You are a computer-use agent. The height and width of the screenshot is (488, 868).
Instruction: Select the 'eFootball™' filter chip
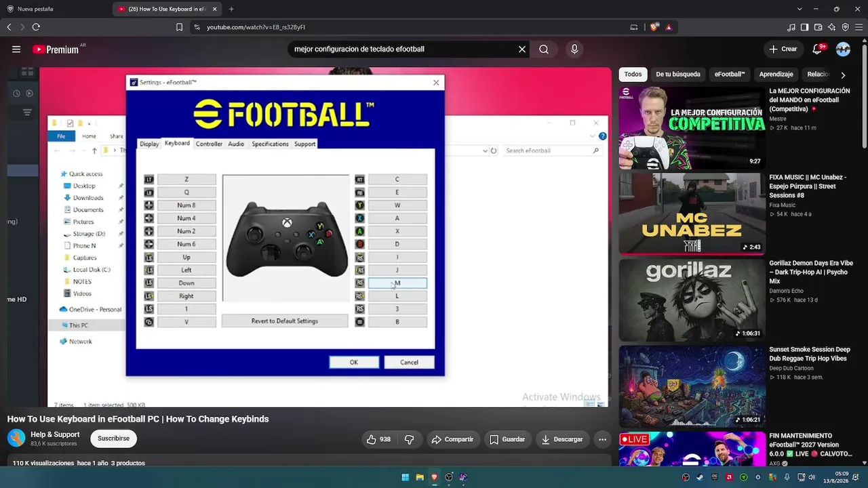pyautogui.click(x=730, y=75)
